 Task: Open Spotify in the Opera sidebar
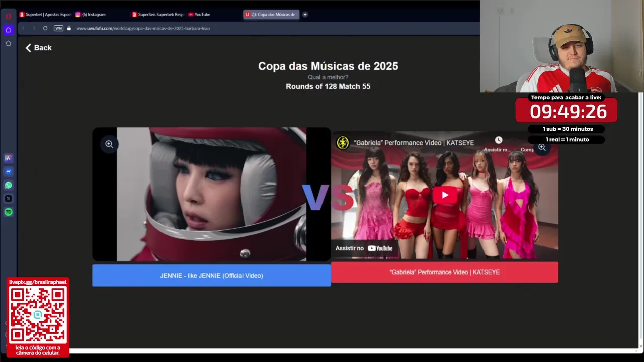coord(8,212)
